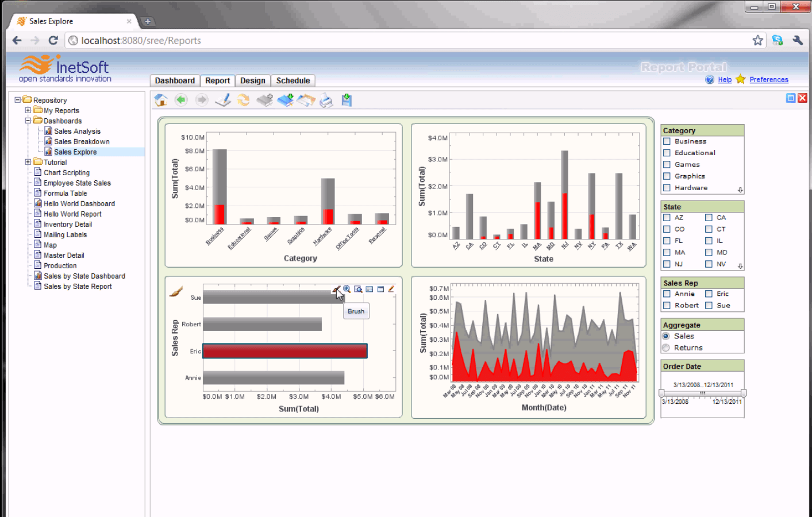Select Sales Analysis in the Dashboards list
Viewport: 812px width, 517px height.
point(76,131)
